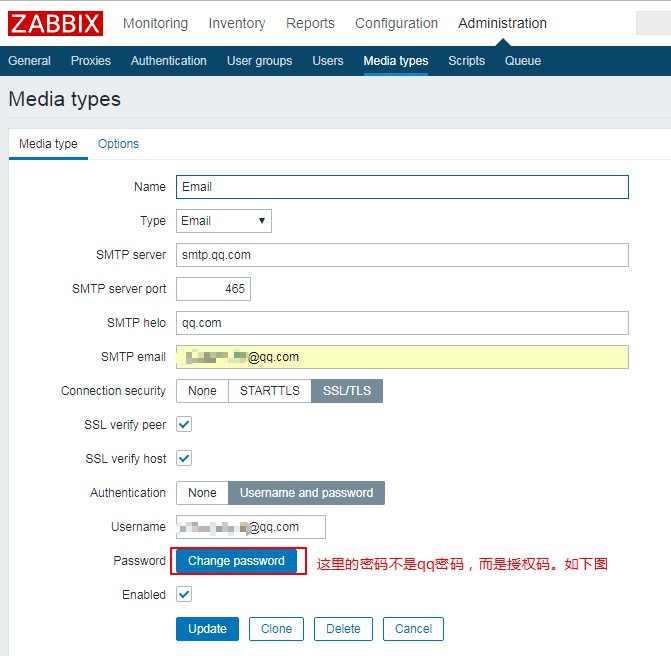This screenshot has width=671, height=656.
Task: Toggle the SSL verify peer checkbox
Action: coord(184,425)
